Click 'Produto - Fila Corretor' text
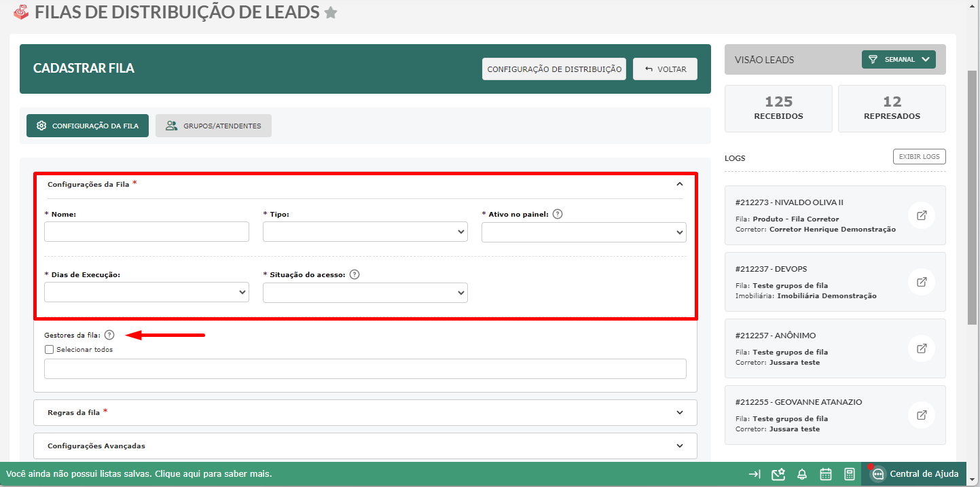 point(796,219)
